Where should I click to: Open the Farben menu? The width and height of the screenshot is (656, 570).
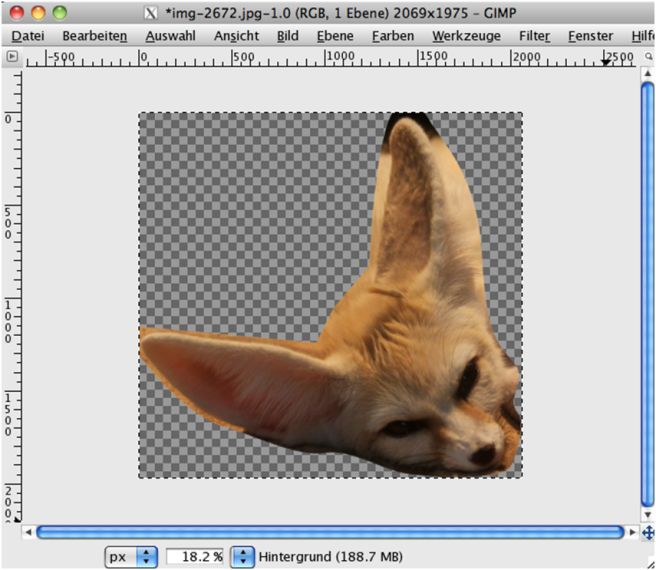coord(392,36)
